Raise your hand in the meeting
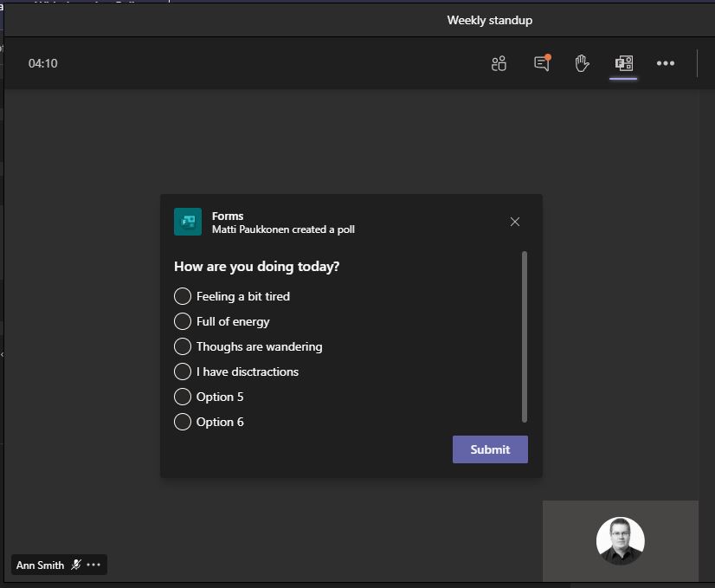Image resolution: width=715 pixels, height=588 pixels. click(582, 63)
